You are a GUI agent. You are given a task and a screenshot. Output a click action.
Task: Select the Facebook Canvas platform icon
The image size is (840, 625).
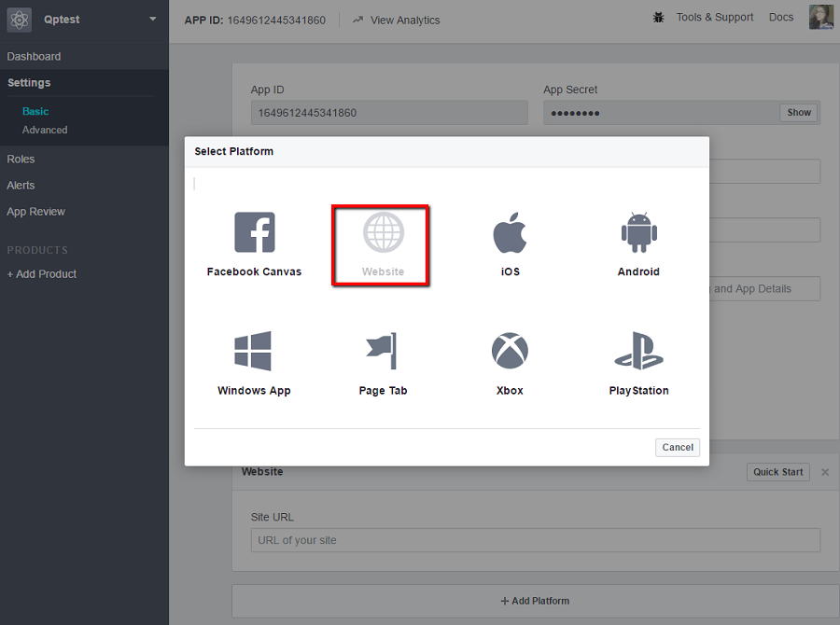click(x=255, y=232)
